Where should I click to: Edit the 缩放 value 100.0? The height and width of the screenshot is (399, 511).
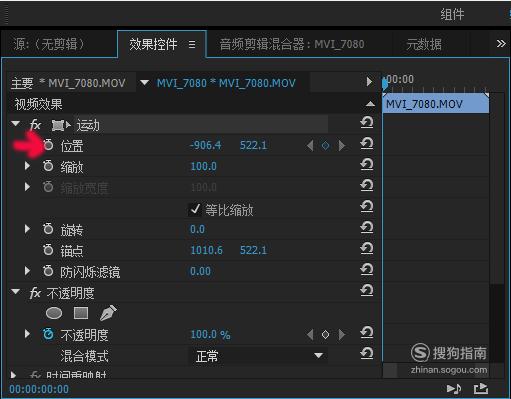[x=203, y=166]
